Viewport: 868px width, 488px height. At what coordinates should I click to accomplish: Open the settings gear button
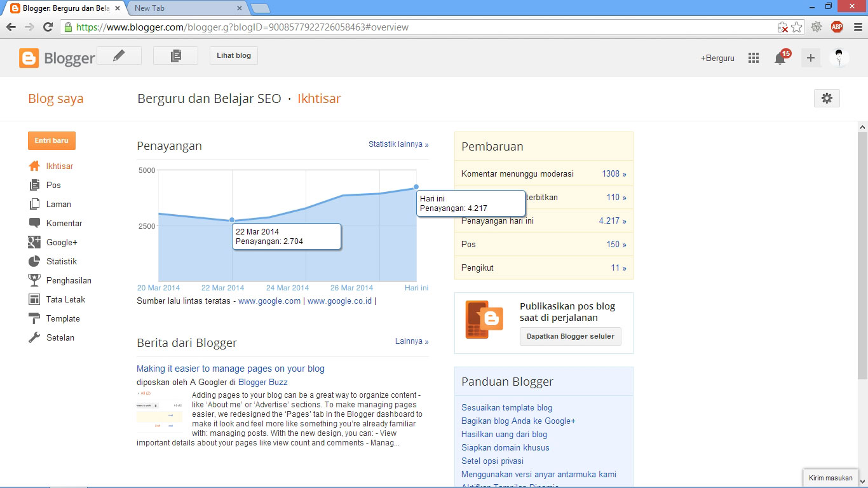(x=827, y=98)
